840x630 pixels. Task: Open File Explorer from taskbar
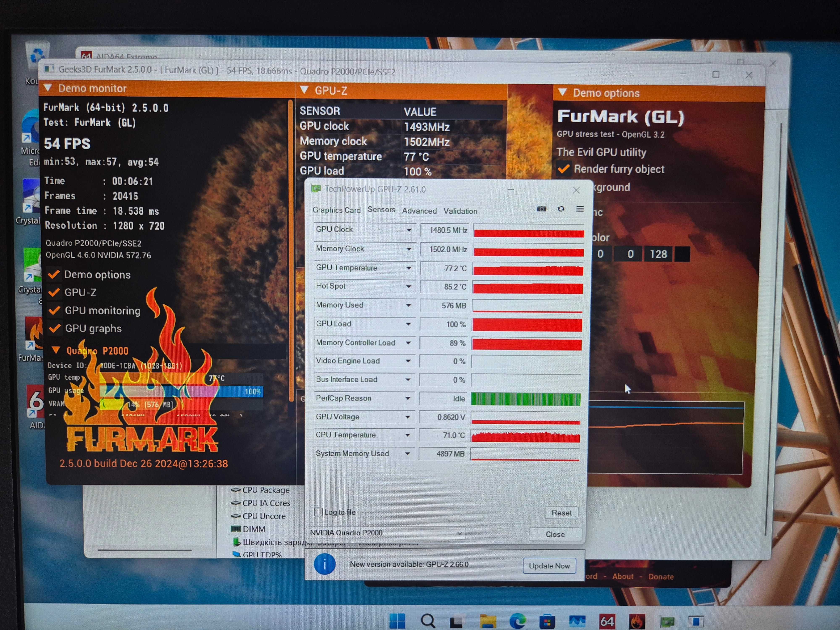pyautogui.click(x=488, y=621)
